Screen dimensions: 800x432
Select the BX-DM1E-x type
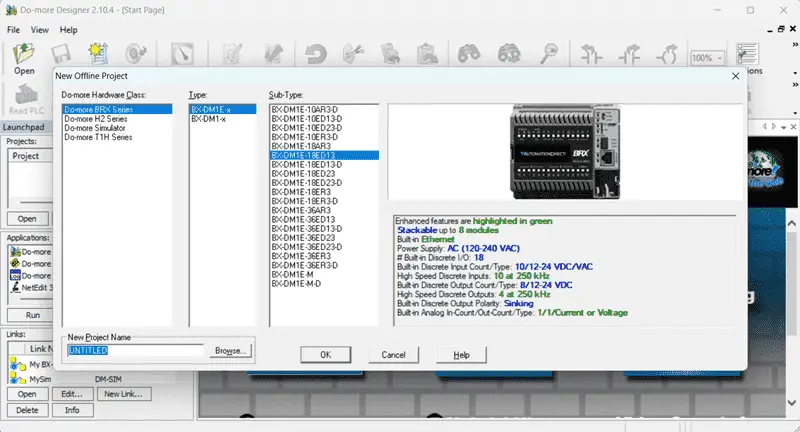(x=223, y=109)
